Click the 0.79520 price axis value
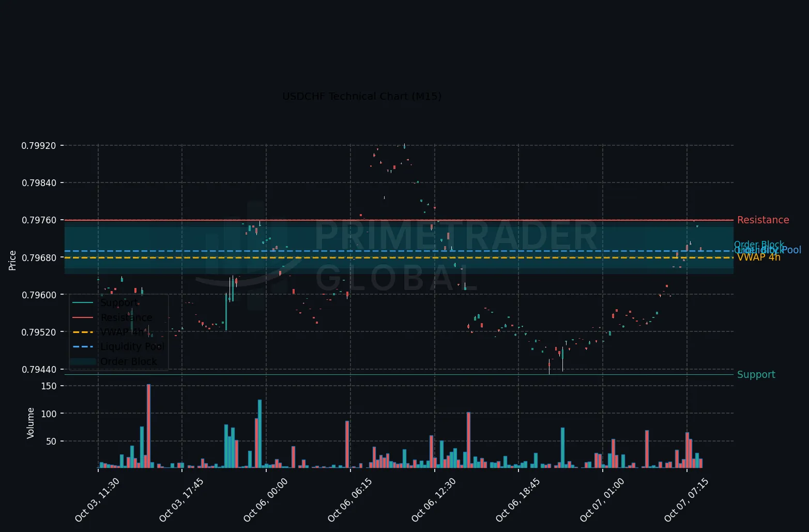Screen dimensions: 809x532 39,332
